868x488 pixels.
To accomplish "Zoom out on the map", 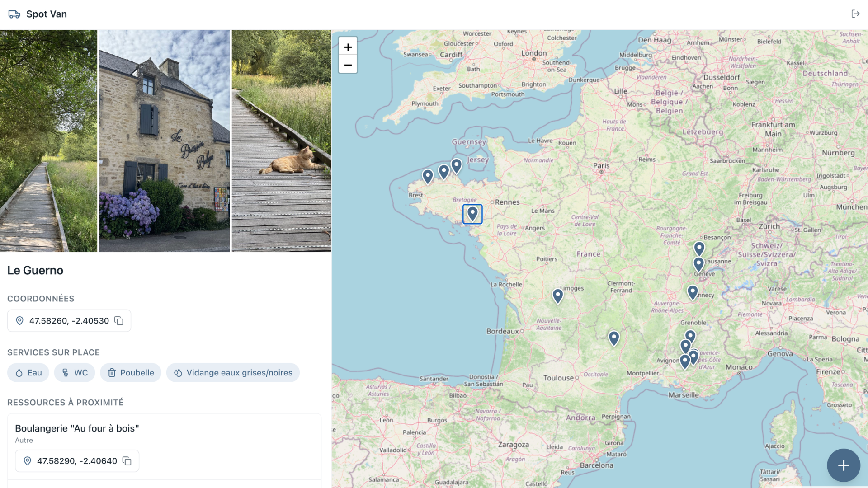I will point(348,65).
